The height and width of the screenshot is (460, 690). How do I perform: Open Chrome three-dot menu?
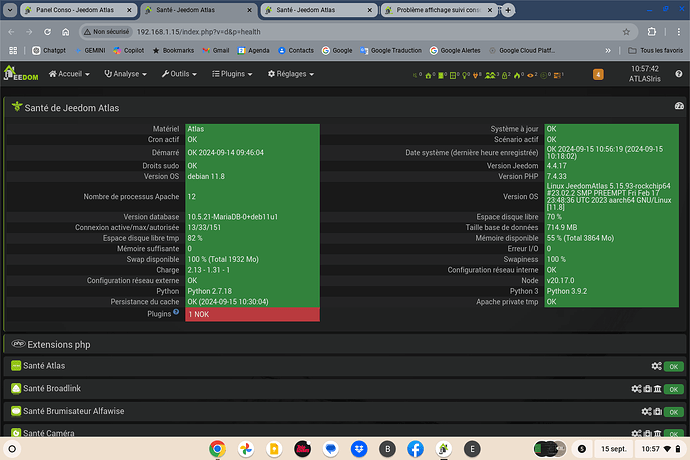click(x=679, y=32)
